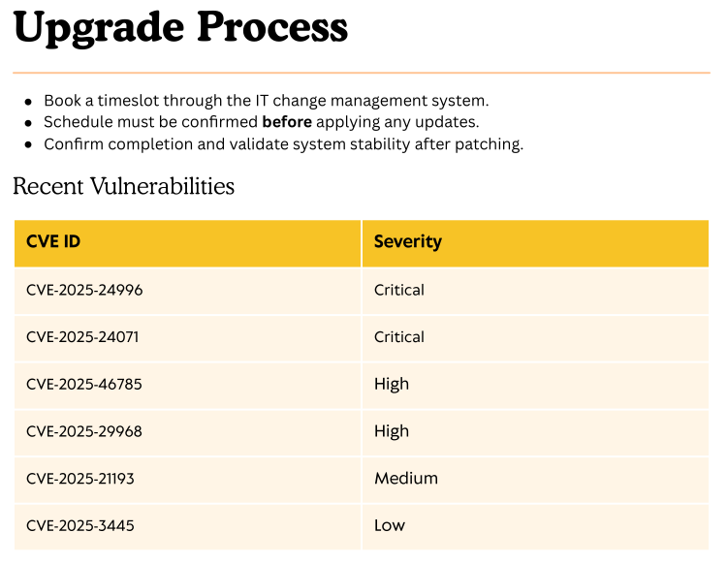Click the bold word "before"

click(x=286, y=122)
